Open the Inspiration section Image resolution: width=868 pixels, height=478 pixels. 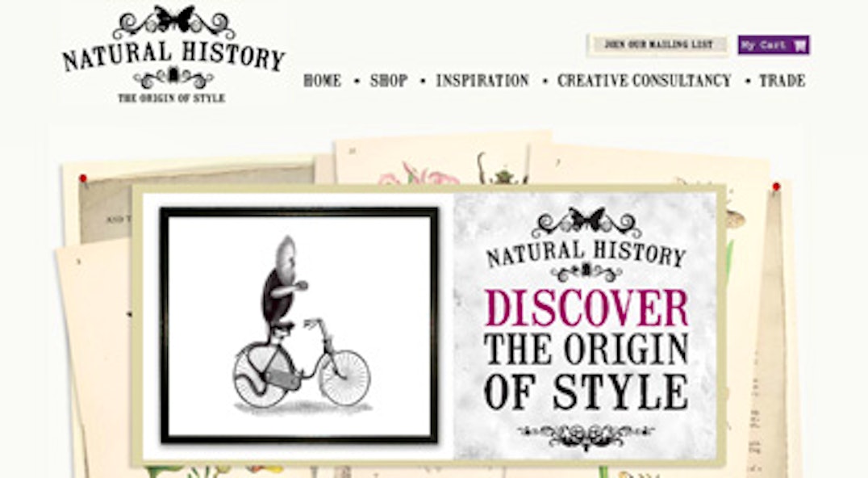482,81
